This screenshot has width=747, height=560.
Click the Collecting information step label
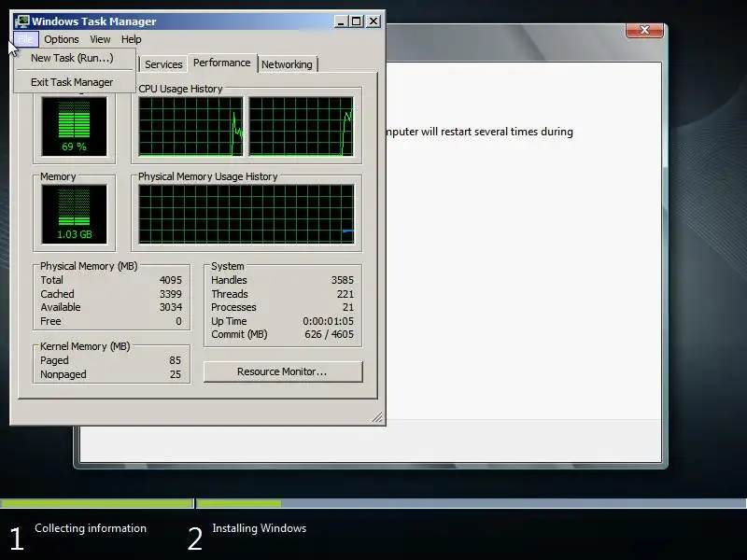[x=91, y=528]
